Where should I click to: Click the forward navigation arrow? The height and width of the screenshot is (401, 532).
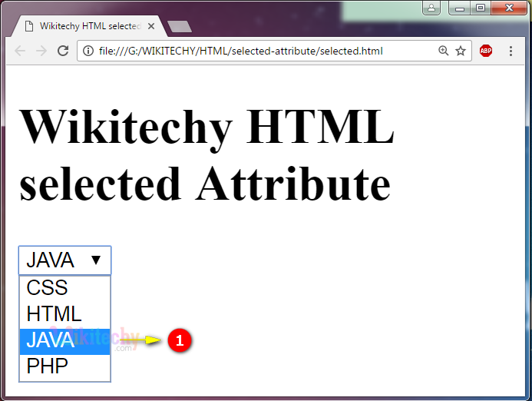click(41, 51)
